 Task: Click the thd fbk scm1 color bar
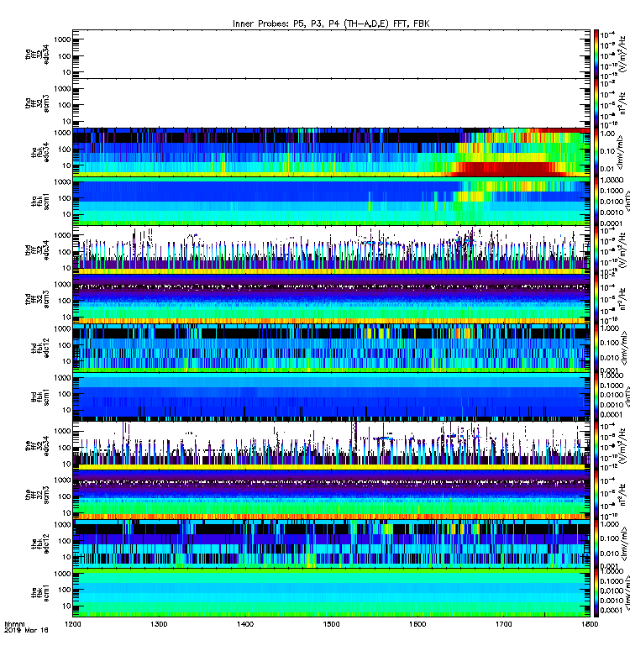(596, 396)
